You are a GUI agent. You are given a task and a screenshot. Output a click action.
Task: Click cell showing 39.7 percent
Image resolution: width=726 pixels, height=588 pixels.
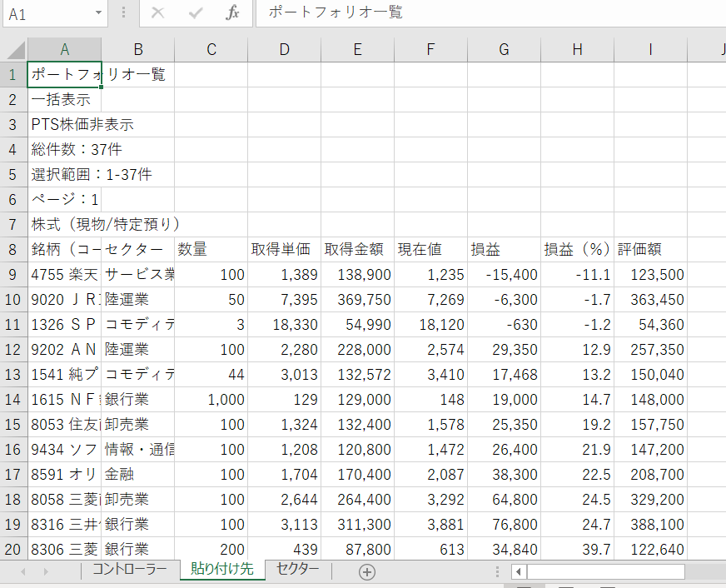577,550
